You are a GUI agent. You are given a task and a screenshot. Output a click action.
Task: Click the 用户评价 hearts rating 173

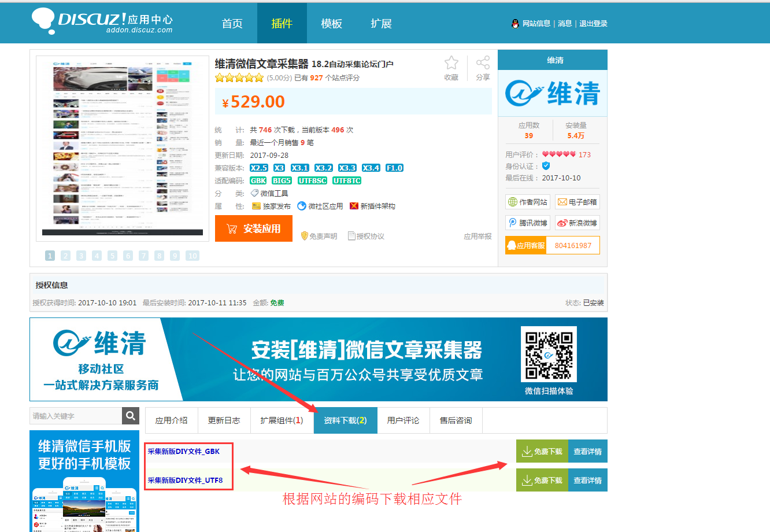coord(567,154)
